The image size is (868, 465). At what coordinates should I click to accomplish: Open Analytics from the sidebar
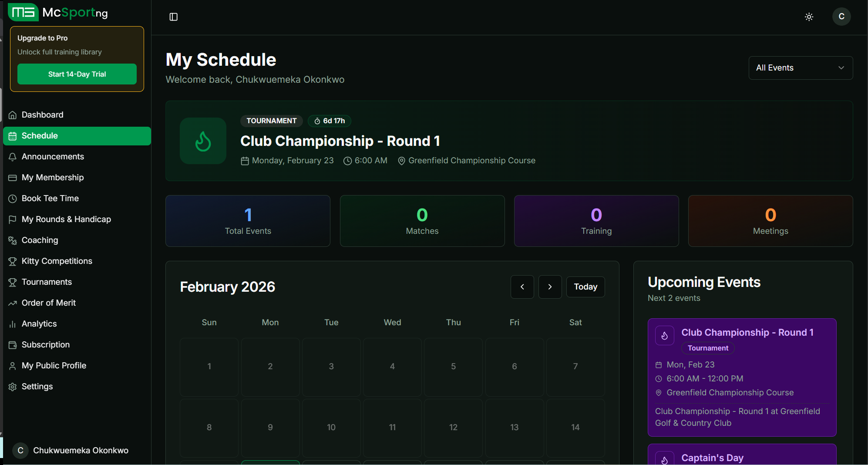pos(39,323)
